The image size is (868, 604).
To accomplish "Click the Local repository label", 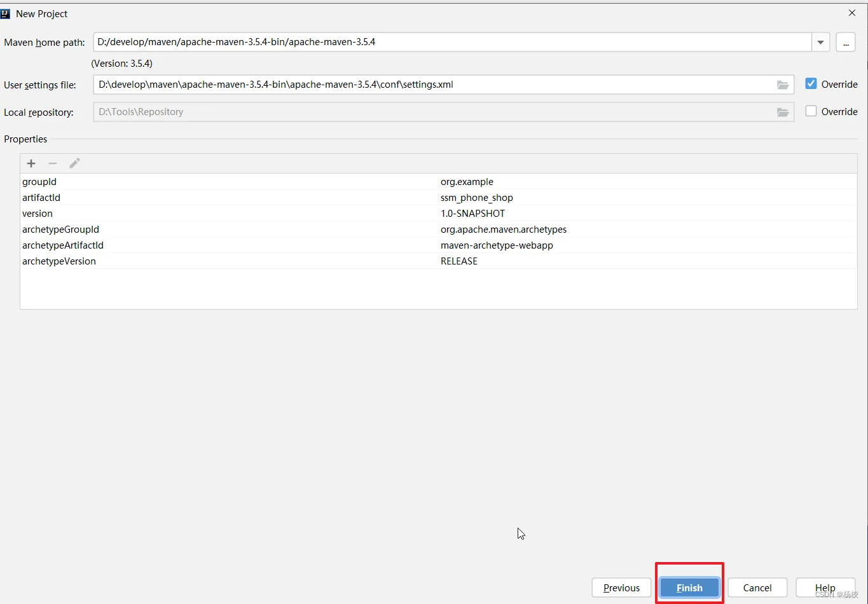I will 39,113.
